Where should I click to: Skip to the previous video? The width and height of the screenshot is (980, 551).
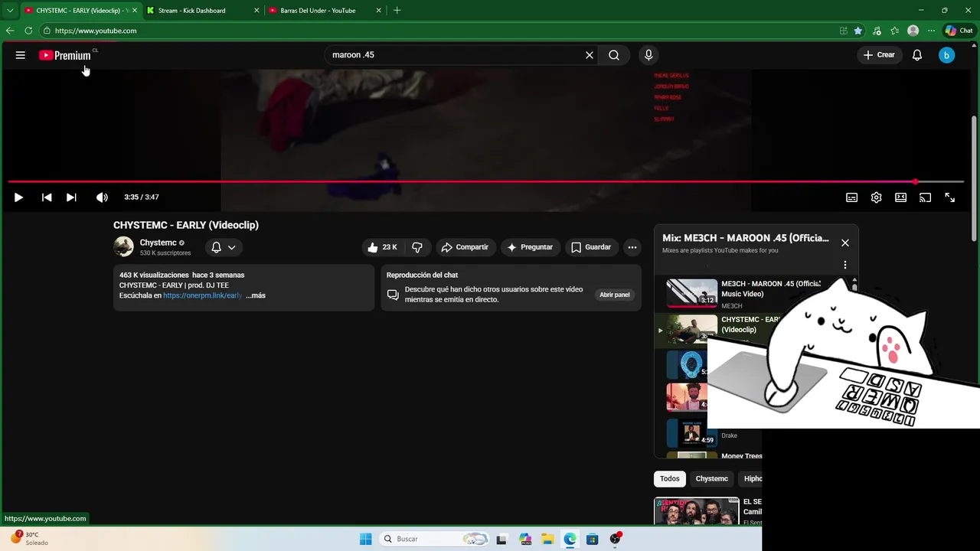47,197
